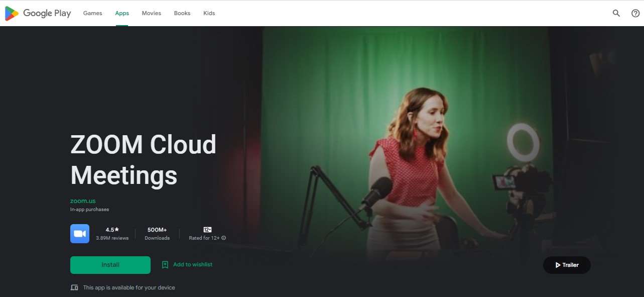Play the app Trailer
The image size is (644, 297).
pyautogui.click(x=567, y=265)
